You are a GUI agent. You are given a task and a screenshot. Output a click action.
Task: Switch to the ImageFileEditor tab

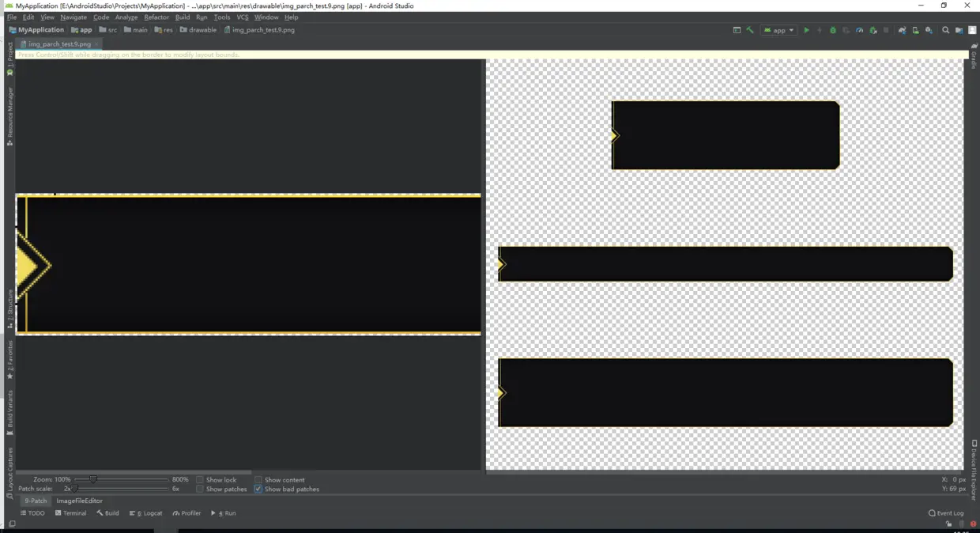pyautogui.click(x=80, y=501)
